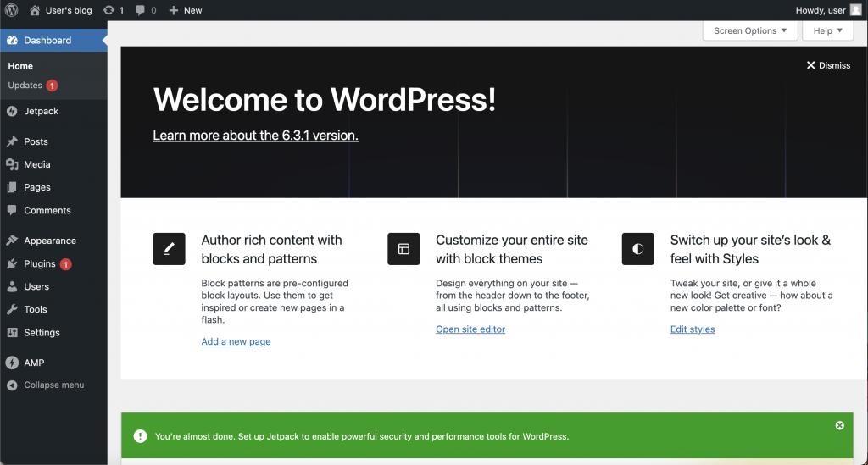
Task: Open the Settings menu
Action: pos(42,332)
